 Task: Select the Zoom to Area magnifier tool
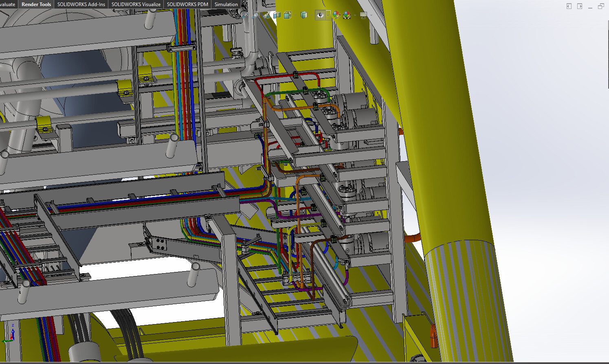tap(255, 15)
